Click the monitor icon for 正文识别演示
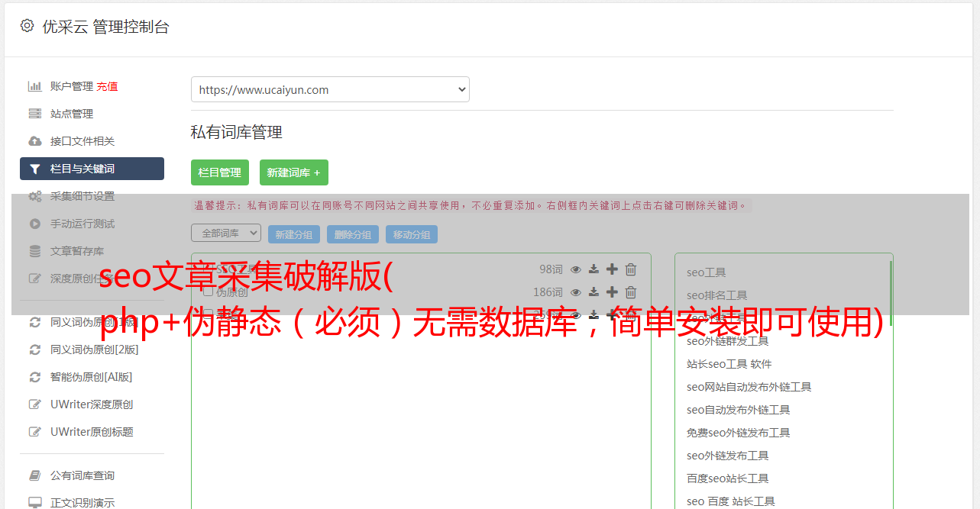This screenshot has width=980, height=509. (34, 503)
